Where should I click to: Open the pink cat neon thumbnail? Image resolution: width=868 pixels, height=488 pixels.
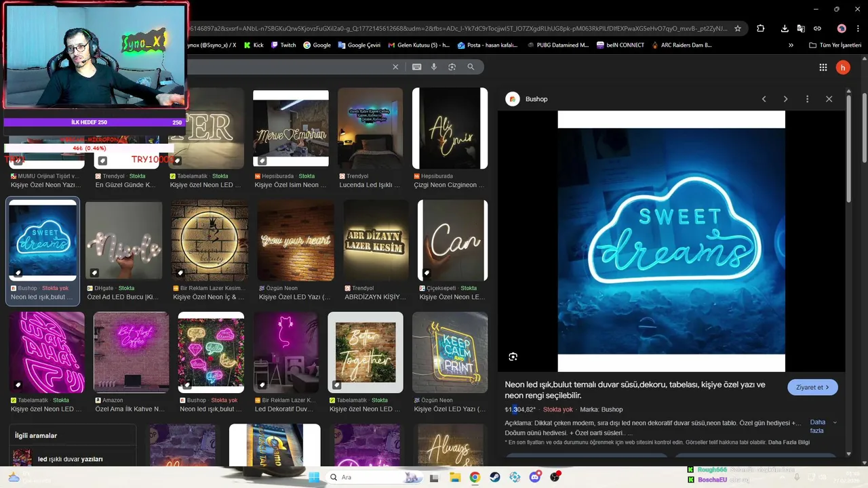[285, 352]
